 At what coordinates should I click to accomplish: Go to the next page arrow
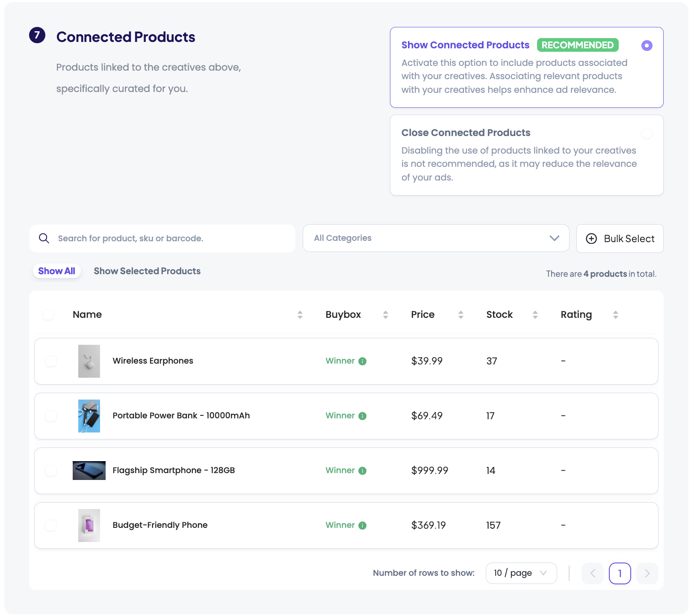click(x=647, y=573)
